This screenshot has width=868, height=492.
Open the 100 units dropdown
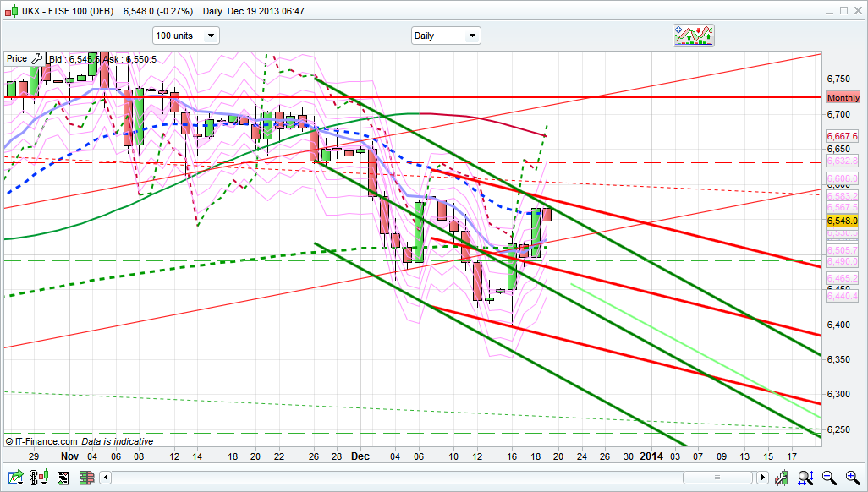(x=185, y=36)
